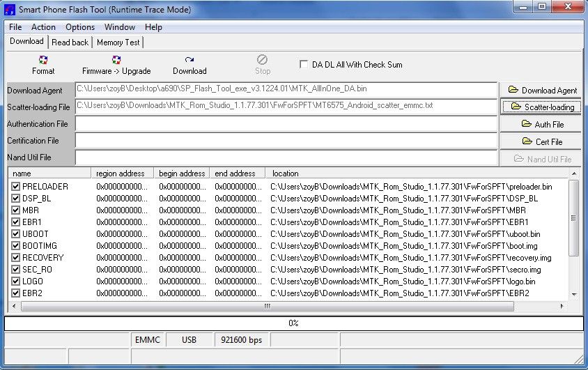Screen dimensions: 588x370
Task: Toggle the SEC_RO partition checkbox
Action: pyautogui.click(x=15, y=269)
